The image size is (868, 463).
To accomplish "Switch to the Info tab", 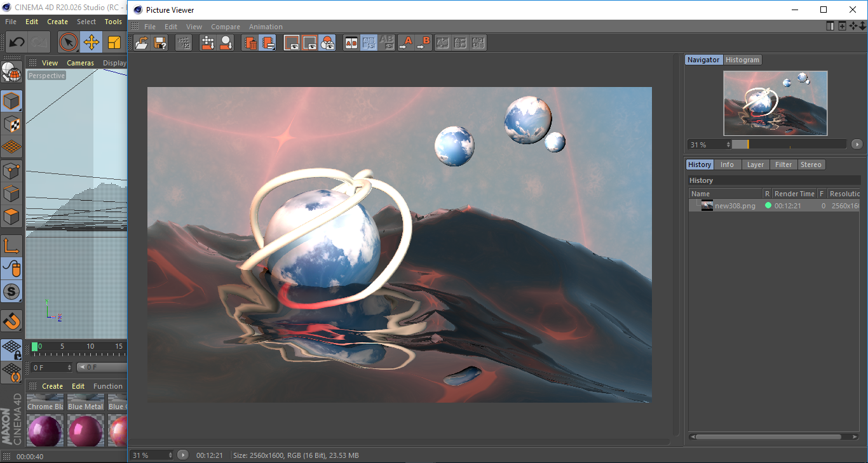I will tap(727, 164).
